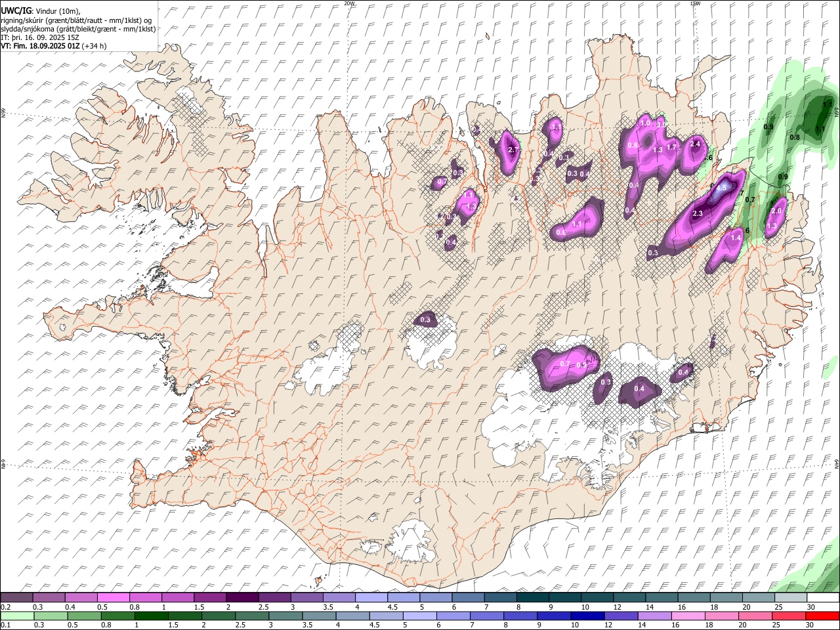
Task: Select the light pink swatch labeled 16 in lower legend
Action: (x=688, y=616)
